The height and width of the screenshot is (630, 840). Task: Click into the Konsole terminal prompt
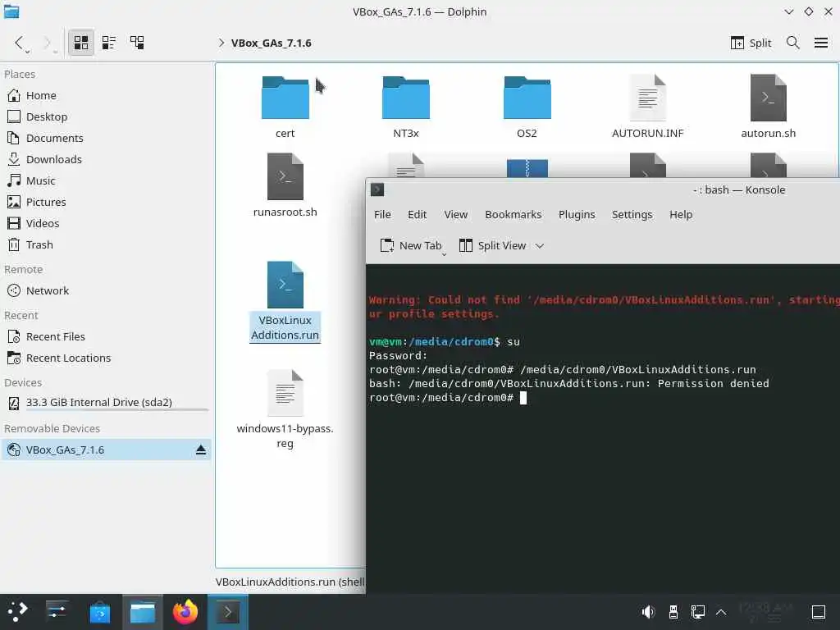tap(524, 398)
